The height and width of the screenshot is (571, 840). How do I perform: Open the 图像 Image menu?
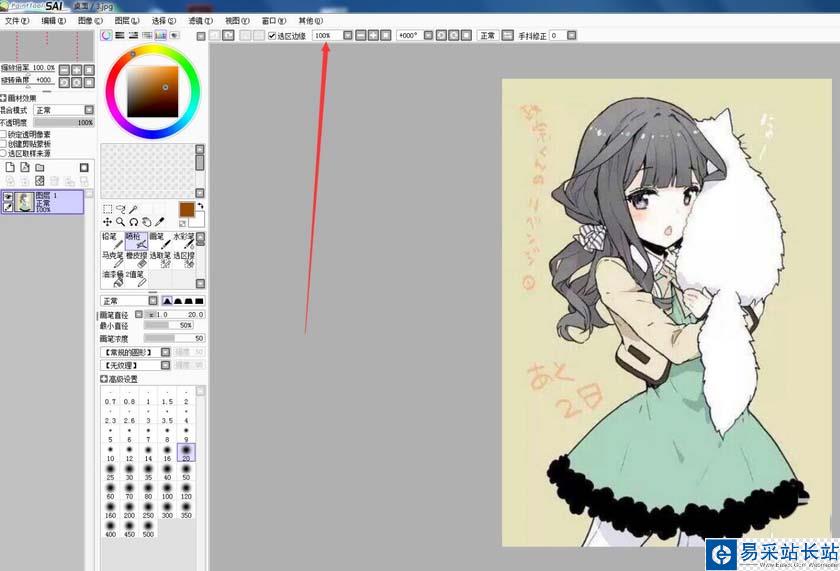coord(90,21)
